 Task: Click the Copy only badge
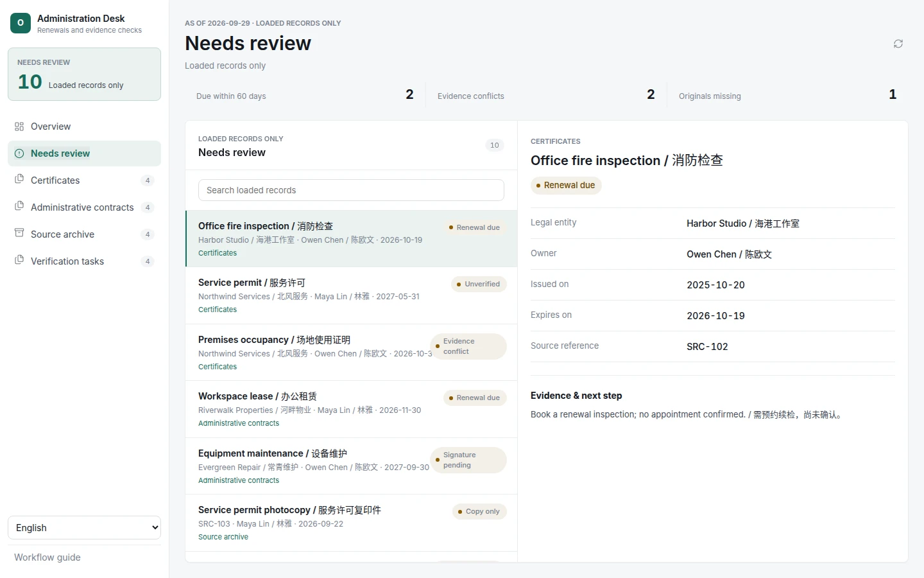point(479,511)
